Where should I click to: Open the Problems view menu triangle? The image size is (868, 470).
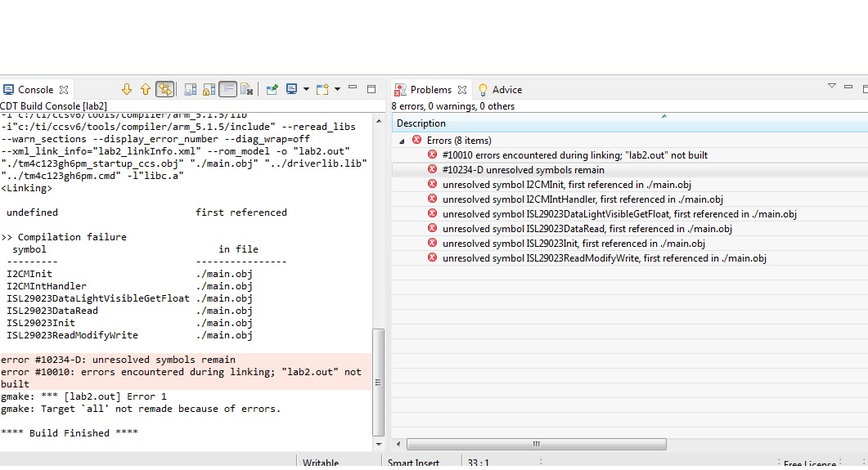tap(831, 87)
